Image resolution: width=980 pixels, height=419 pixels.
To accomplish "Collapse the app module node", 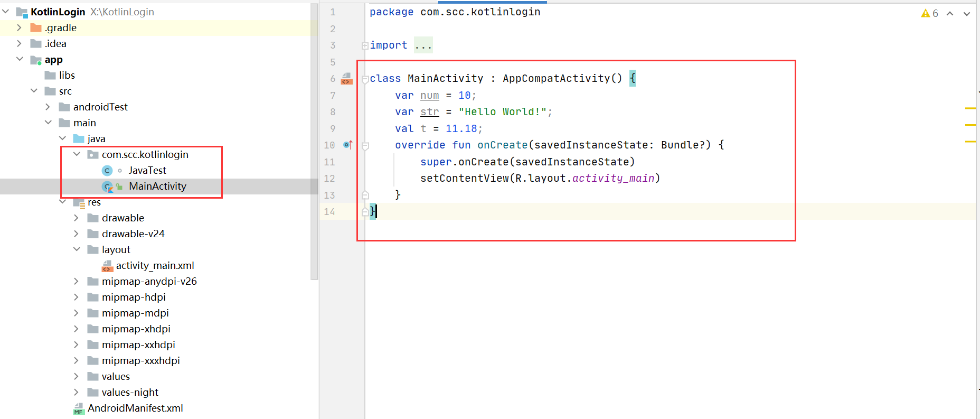I will pos(20,59).
